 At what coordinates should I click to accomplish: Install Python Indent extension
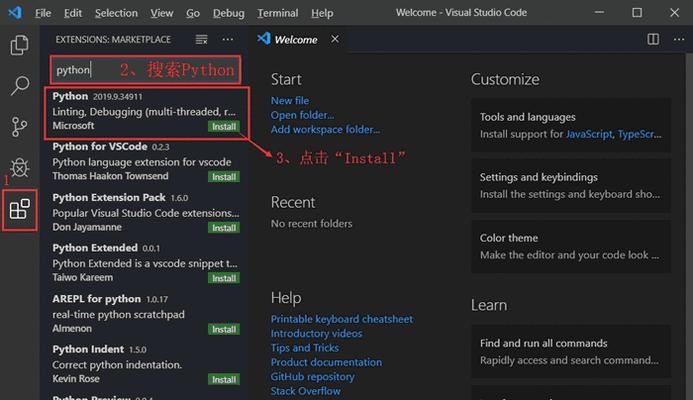(x=224, y=379)
